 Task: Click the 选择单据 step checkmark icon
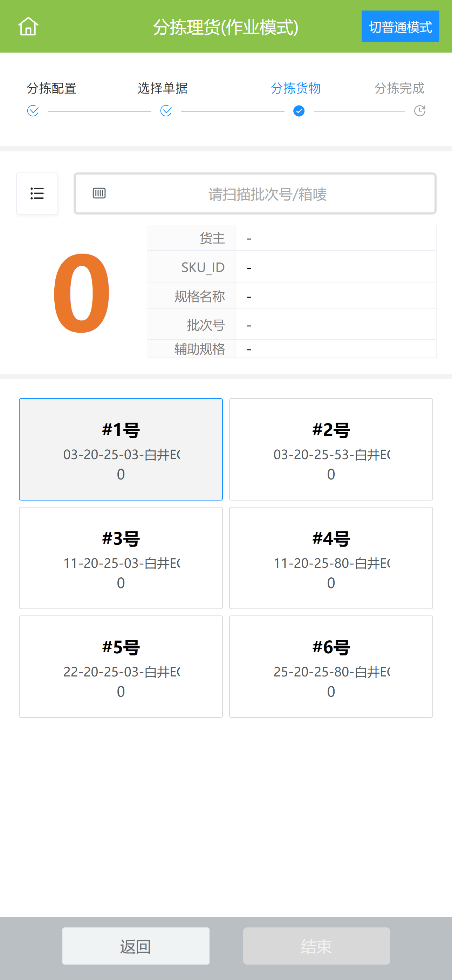point(166,111)
